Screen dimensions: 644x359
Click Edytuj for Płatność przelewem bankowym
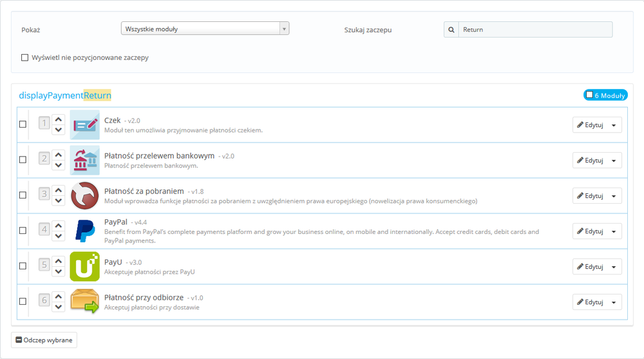(x=589, y=160)
